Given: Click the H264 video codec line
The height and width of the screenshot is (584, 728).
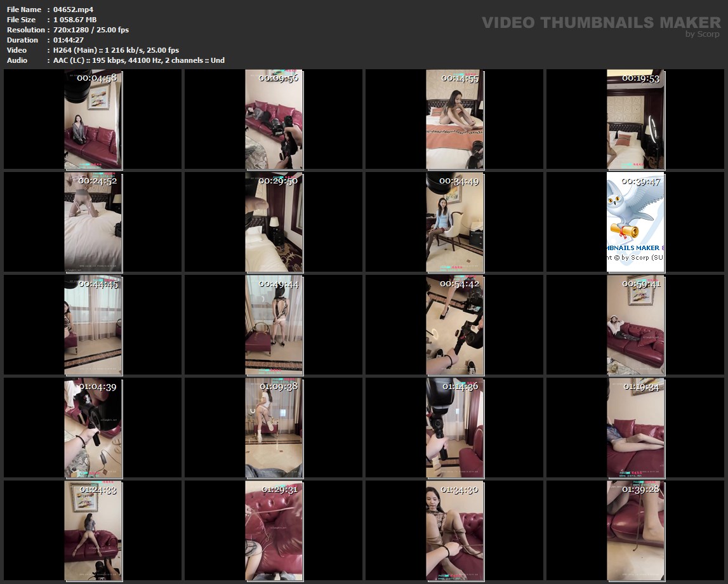Looking at the screenshot, I should (116, 50).
